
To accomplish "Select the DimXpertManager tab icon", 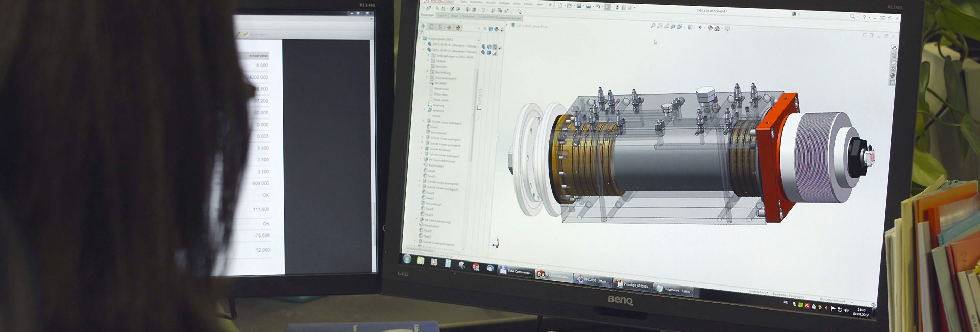I will click(449, 27).
